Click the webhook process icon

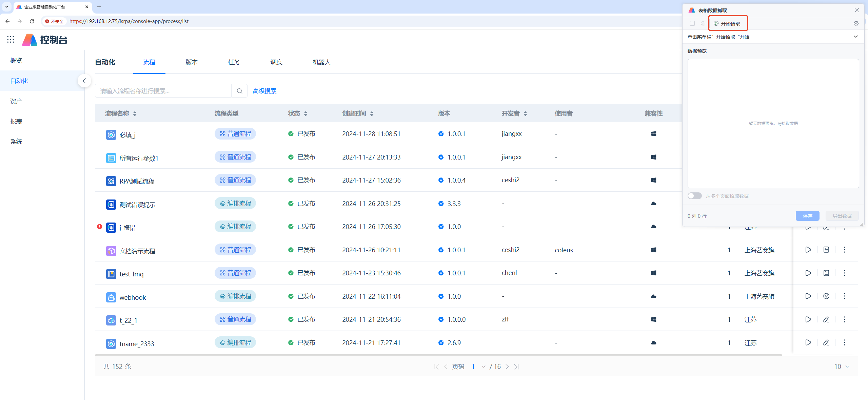[x=111, y=297]
